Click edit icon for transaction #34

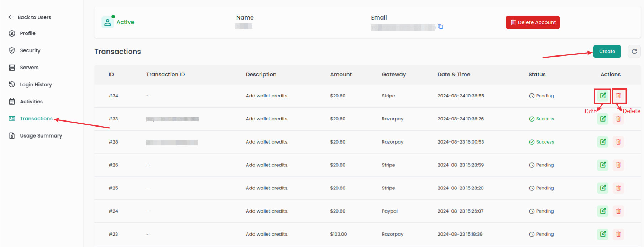603,96
